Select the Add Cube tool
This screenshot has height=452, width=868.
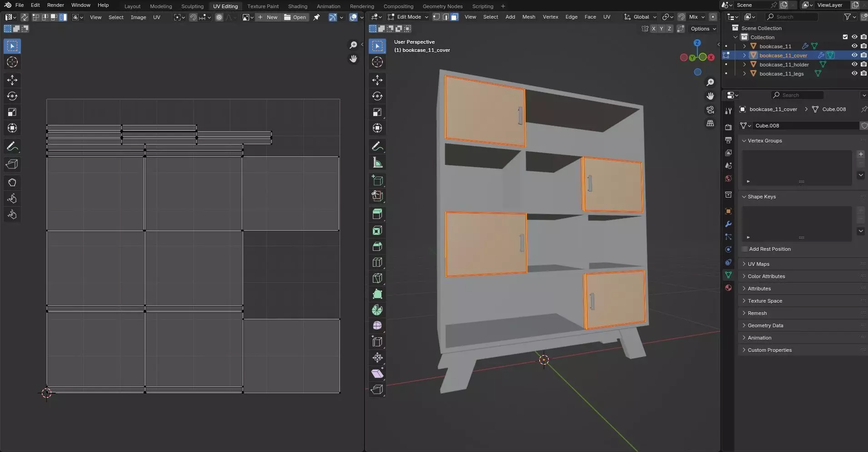[377, 180]
